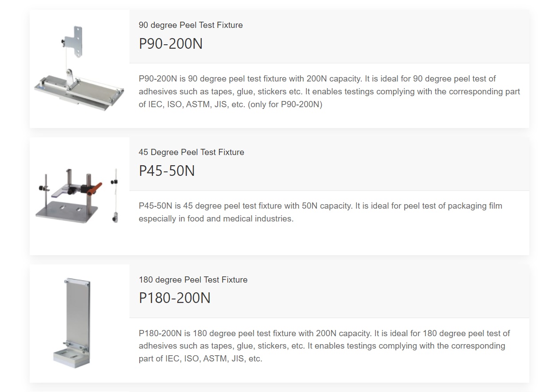Click the P180-200N model title

(x=175, y=298)
